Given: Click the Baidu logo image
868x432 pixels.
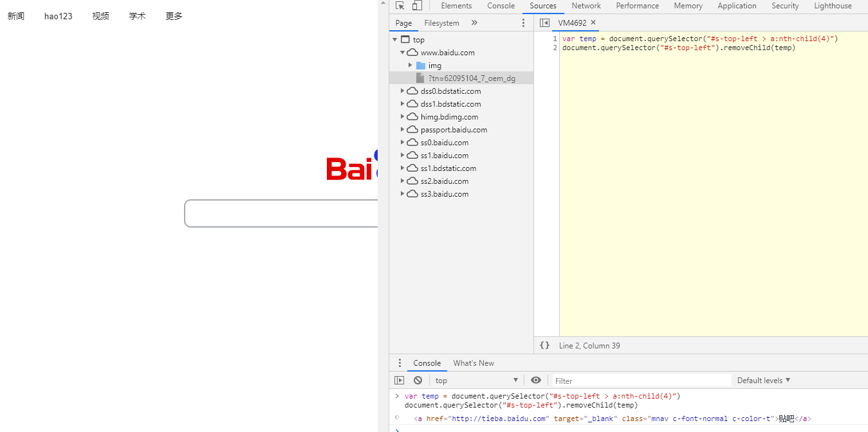Looking at the screenshot, I should pyautogui.click(x=352, y=166).
